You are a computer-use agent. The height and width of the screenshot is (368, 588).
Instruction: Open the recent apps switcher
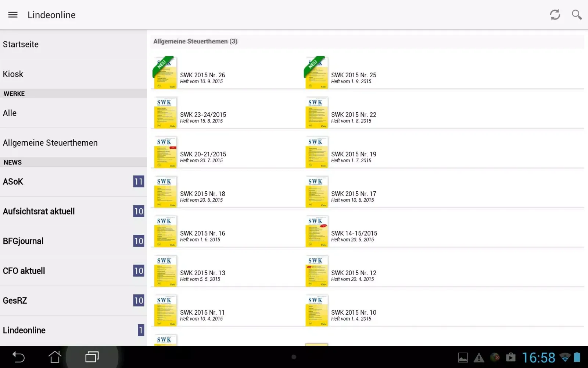(x=92, y=357)
